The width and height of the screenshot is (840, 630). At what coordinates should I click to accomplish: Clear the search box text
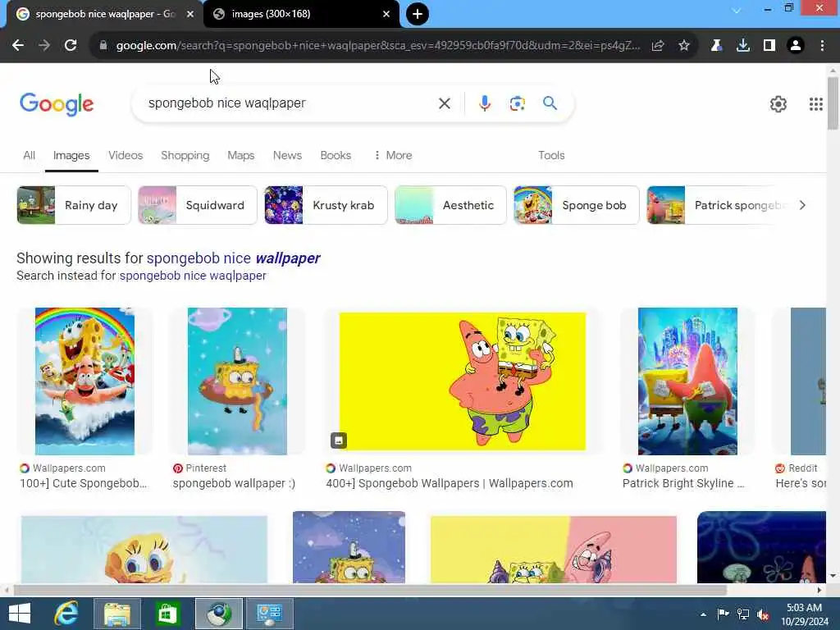click(444, 103)
